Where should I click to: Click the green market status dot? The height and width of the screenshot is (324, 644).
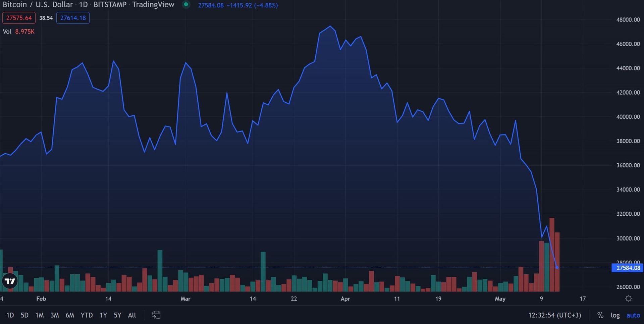(x=186, y=5)
